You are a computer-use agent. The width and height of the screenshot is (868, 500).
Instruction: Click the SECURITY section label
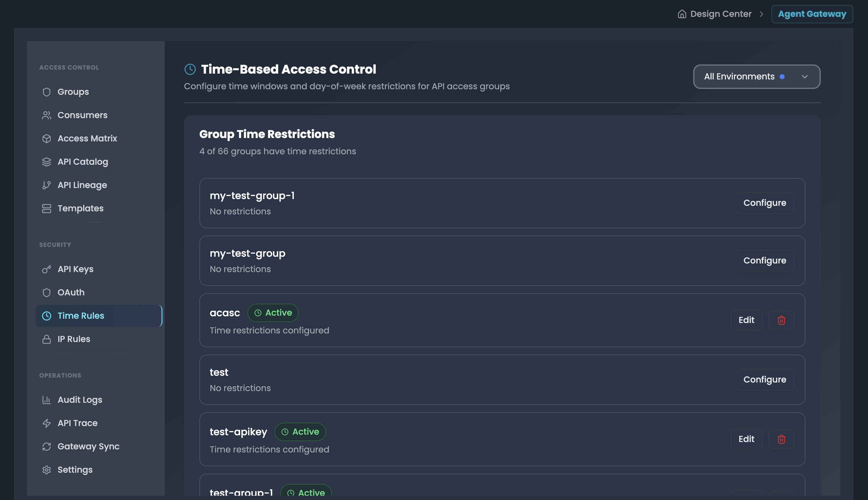click(55, 245)
